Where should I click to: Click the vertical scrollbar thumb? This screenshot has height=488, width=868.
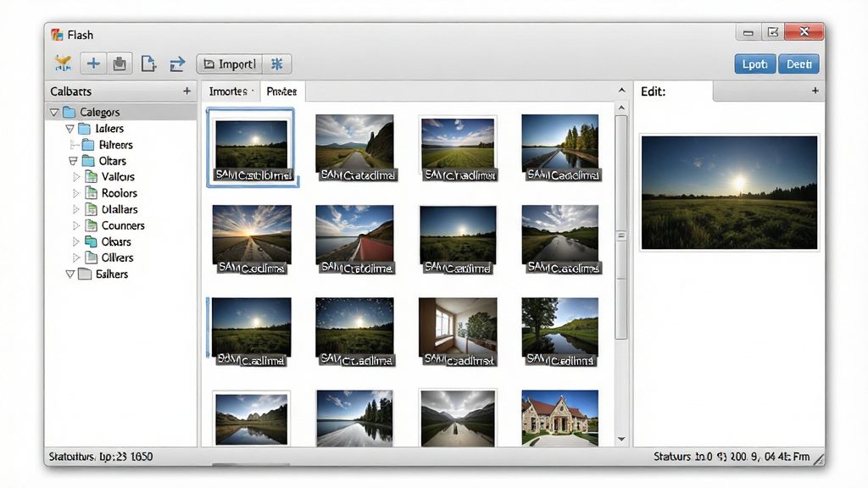[621, 227]
